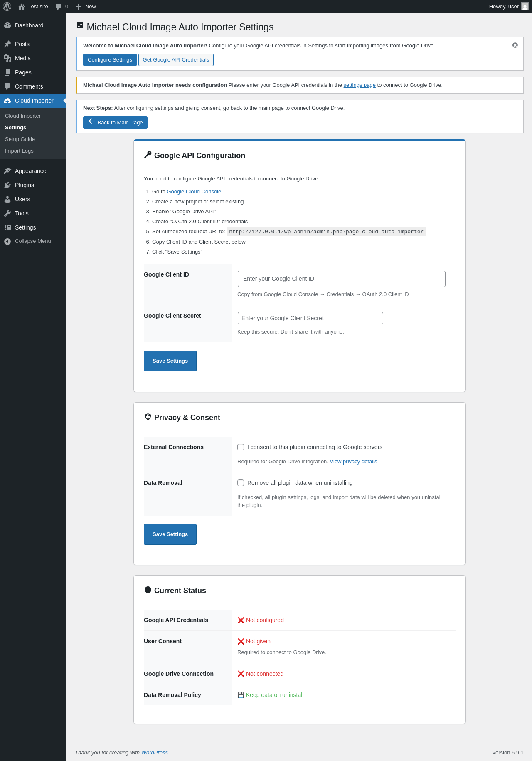Click the Plugins plug icon
532x761 pixels.
(x=7, y=185)
